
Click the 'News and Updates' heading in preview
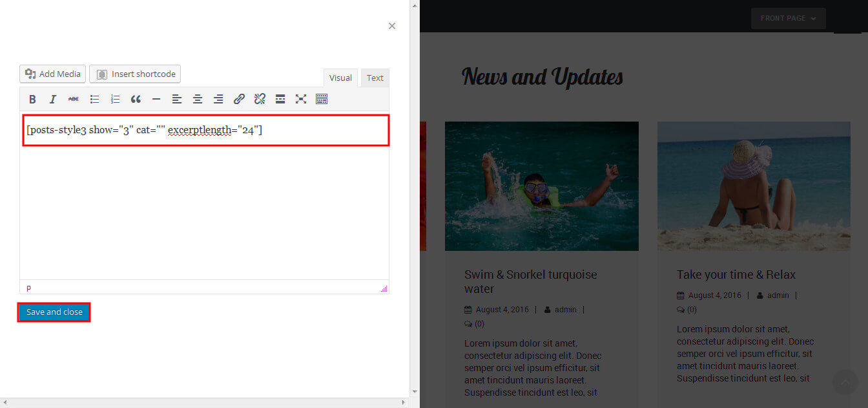tap(542, 77)
